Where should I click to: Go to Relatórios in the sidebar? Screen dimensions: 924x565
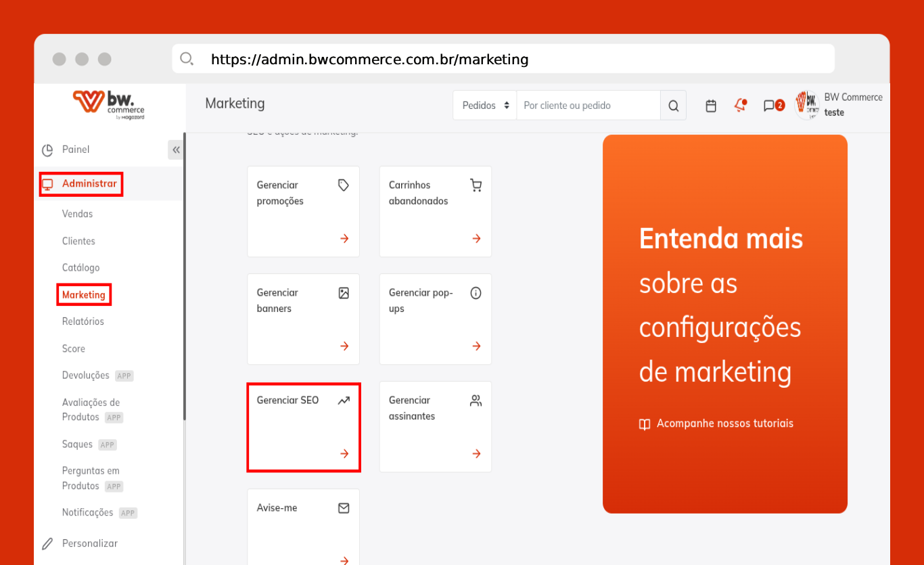pyautogui.click(x=83, y=321)
